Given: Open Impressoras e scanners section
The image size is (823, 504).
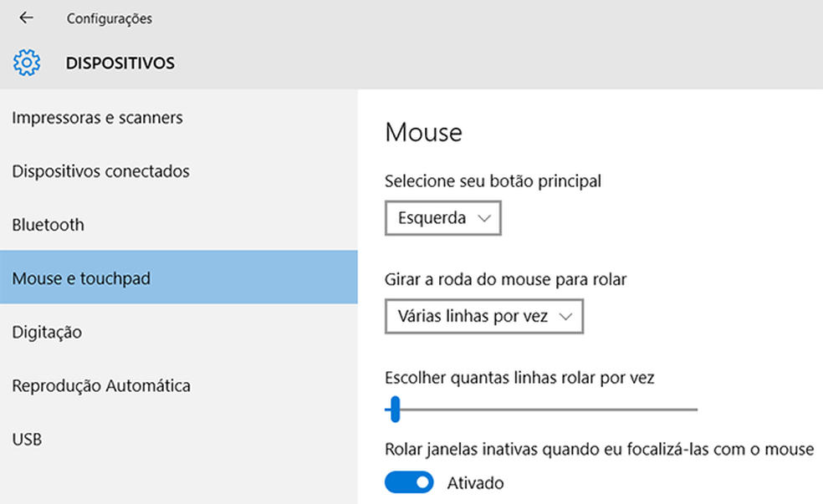Looking at the screenshot, I should click(97, 118).
